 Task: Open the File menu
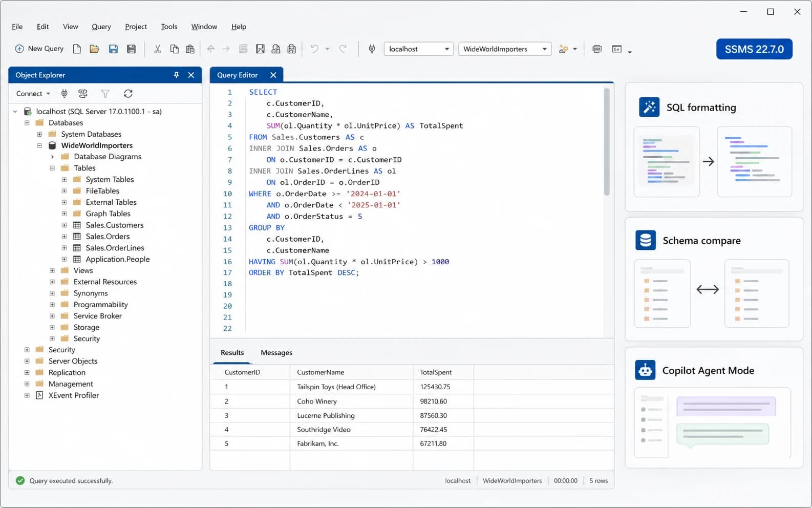pos(17,27)
